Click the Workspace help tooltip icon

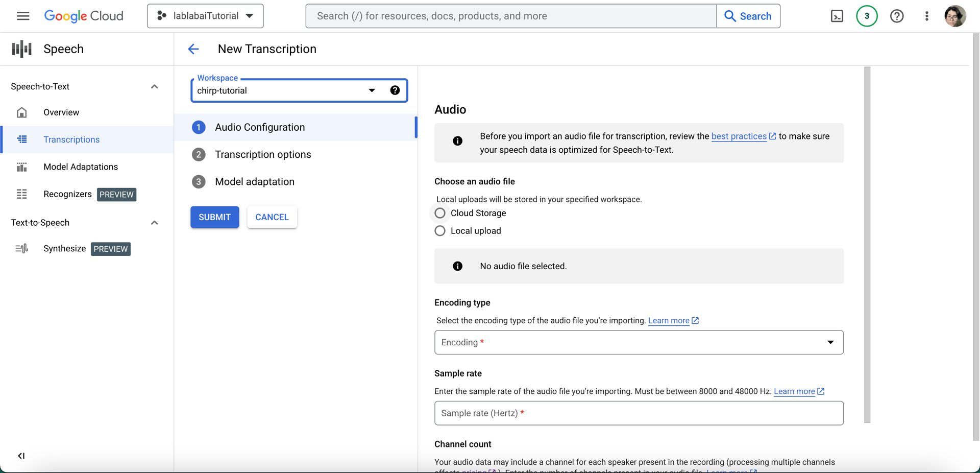click(x=395, y=90)
